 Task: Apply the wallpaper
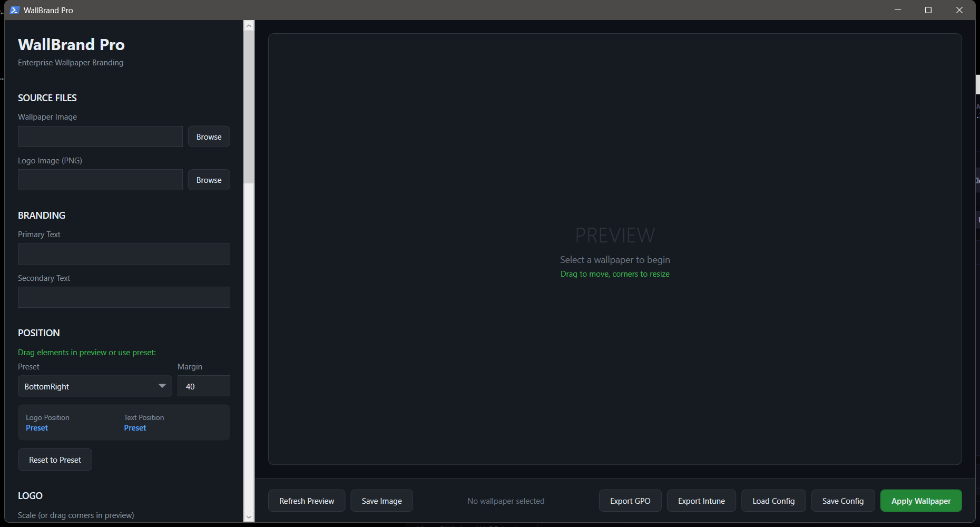pyautogui.click(x=920, y=501)
